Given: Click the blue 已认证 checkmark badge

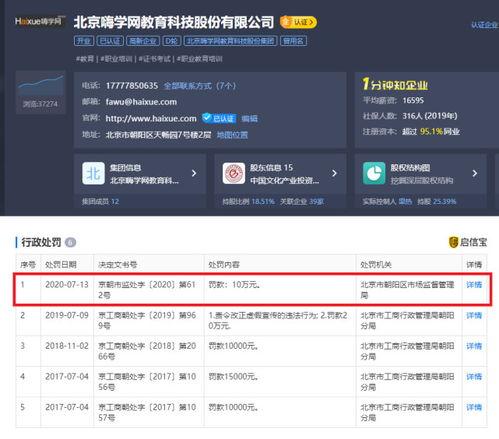Looking at the screenshot, I should (x=219, y=118).
